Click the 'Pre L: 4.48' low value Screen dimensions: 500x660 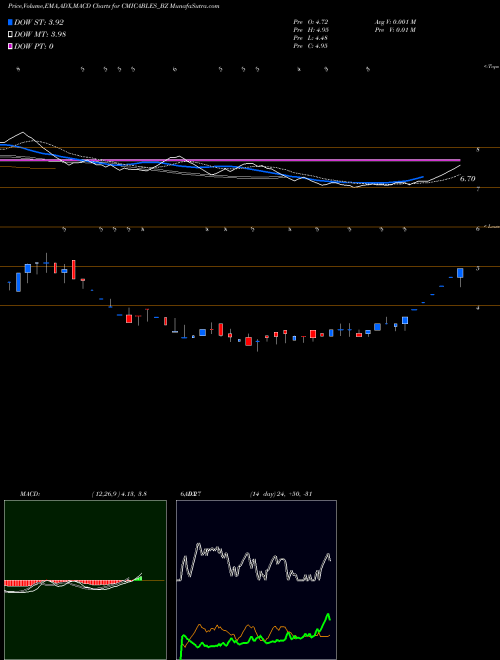coord(311,38)
